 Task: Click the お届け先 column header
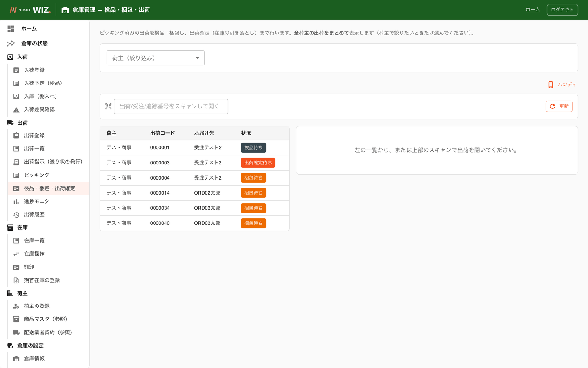coord(204,133)
